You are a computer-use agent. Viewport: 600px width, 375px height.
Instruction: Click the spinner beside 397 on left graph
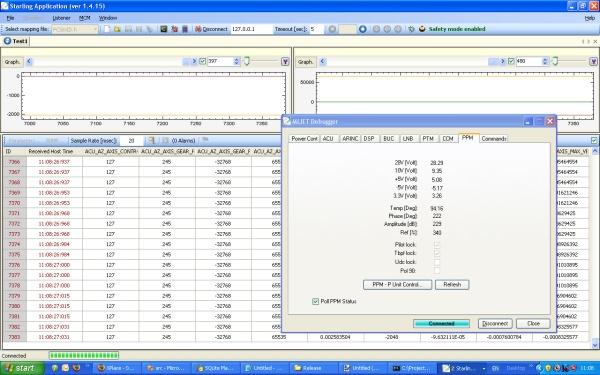236,61
